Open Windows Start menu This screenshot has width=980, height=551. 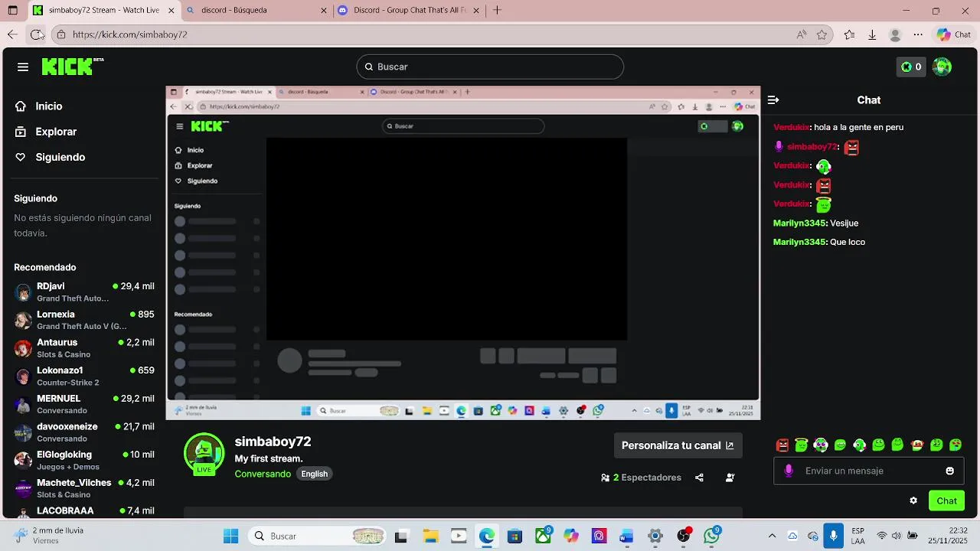[230, 536]
